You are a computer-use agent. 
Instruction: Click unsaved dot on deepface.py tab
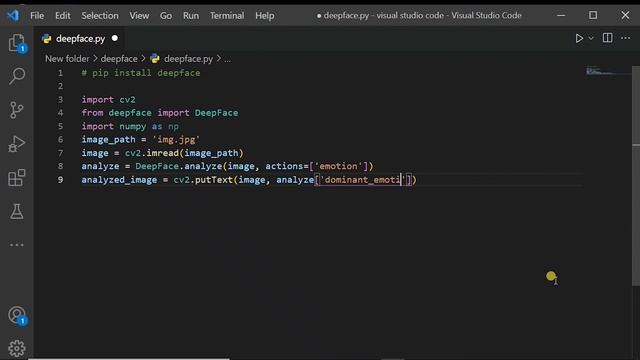pos(115,38)
